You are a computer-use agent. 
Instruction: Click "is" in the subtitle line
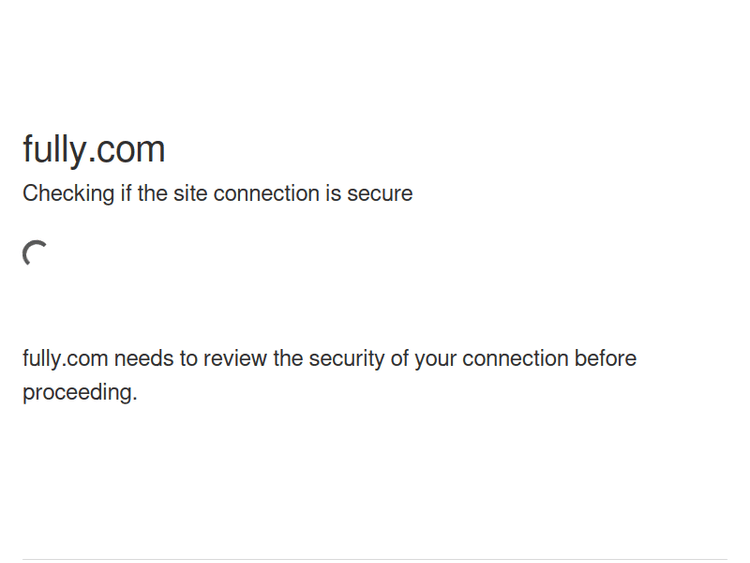(x=332, y=194)
